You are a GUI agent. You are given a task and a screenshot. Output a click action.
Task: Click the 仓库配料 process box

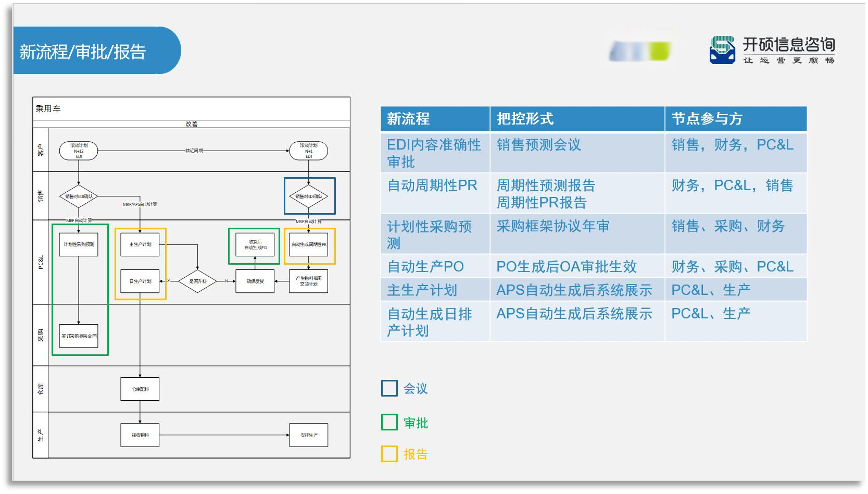pos(140,389)
